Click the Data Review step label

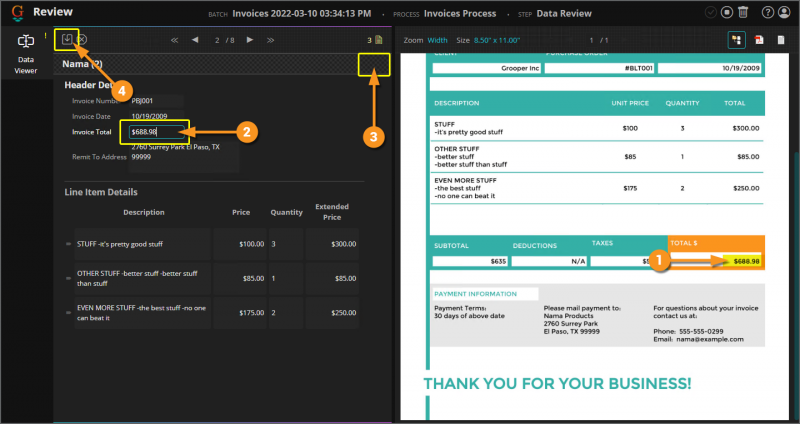[x=564, y=13]
